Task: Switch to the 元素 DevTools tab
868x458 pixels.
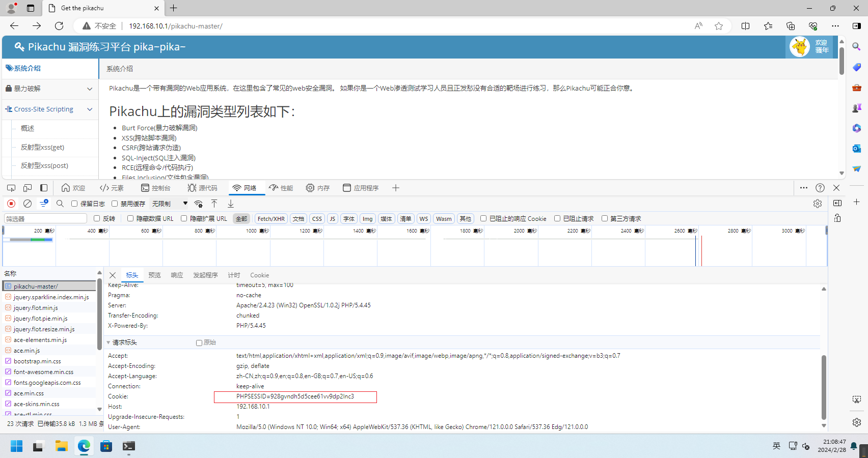Action: click(x=112, y=188)
